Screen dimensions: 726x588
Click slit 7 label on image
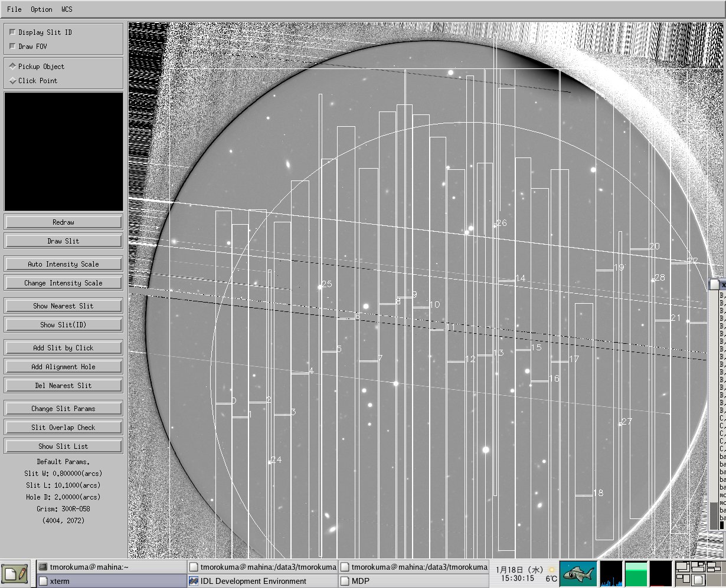pyautogui.click(x=380, y=358)
